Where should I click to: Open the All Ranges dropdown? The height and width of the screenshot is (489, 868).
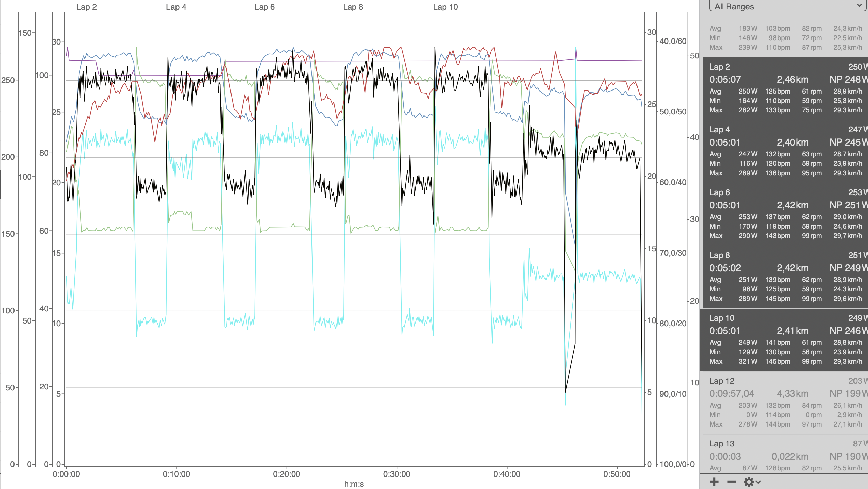[787, 6]
